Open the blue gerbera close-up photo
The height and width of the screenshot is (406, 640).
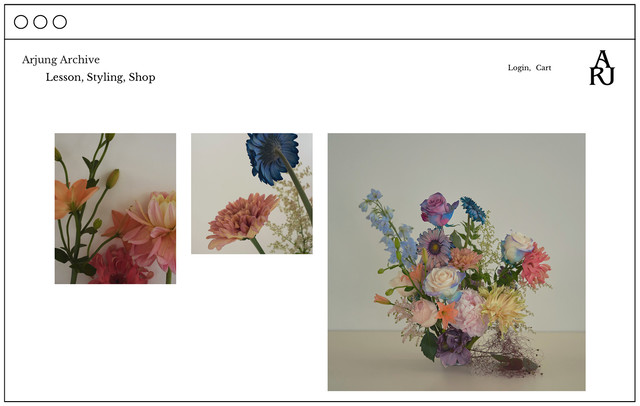click(x=252, y=193)
